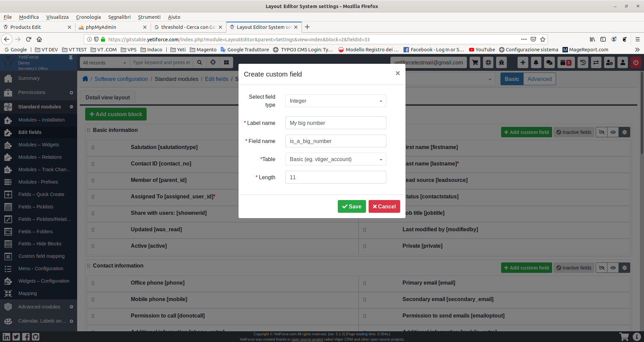Toggle eye visibility in Contact information block
The height and width of the screenshot is (342, 644).
click(613, 268)
